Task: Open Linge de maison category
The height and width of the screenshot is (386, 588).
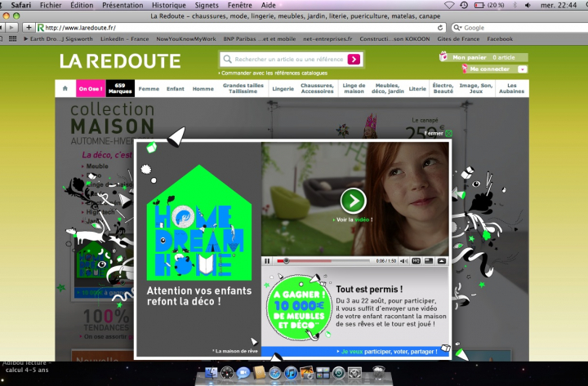Action: pyautogui.click(x=354, y=88)
